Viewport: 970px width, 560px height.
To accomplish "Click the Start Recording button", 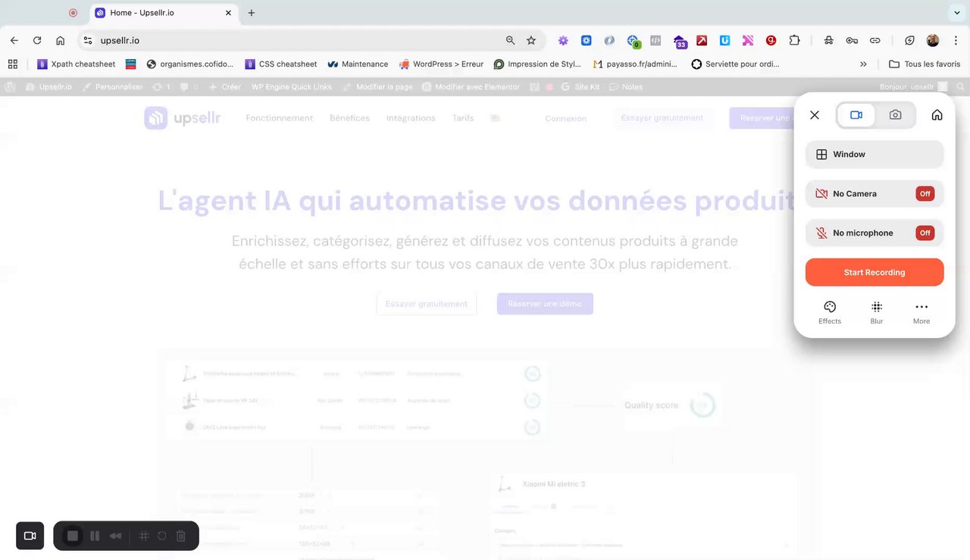I will click(875, 273).
